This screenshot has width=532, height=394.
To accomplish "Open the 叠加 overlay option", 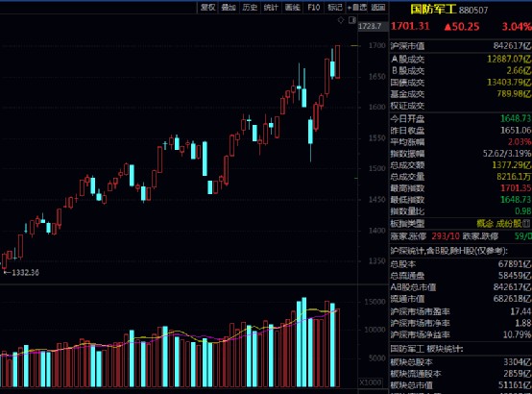I will (x=229, y=8).
